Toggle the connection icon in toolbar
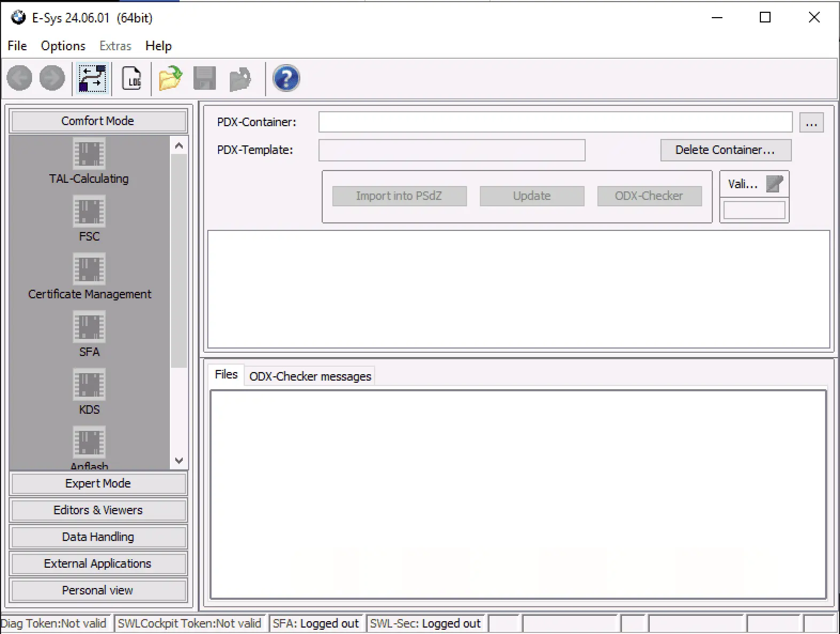This screenshot has width=840, height=634. 92,79
